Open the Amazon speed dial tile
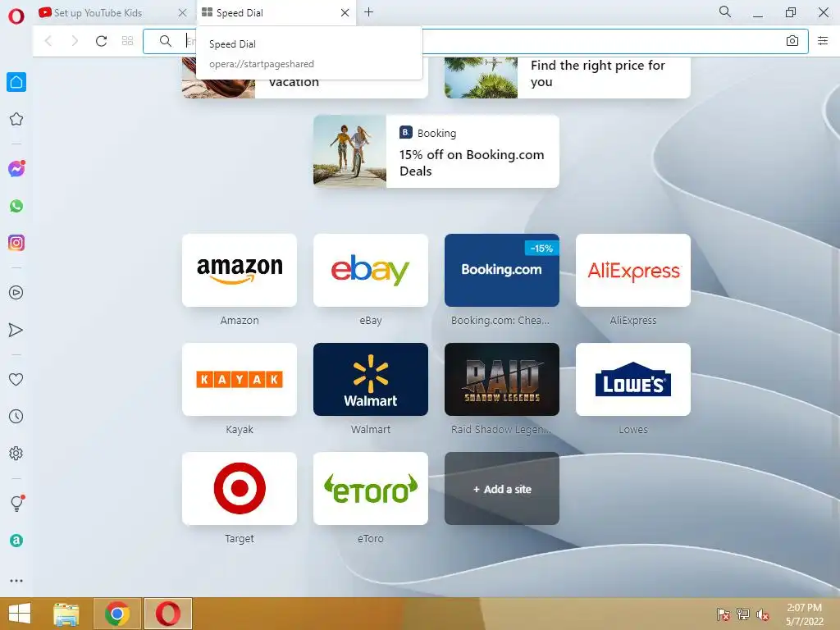 pyautogui.click(x=240, y=270)
